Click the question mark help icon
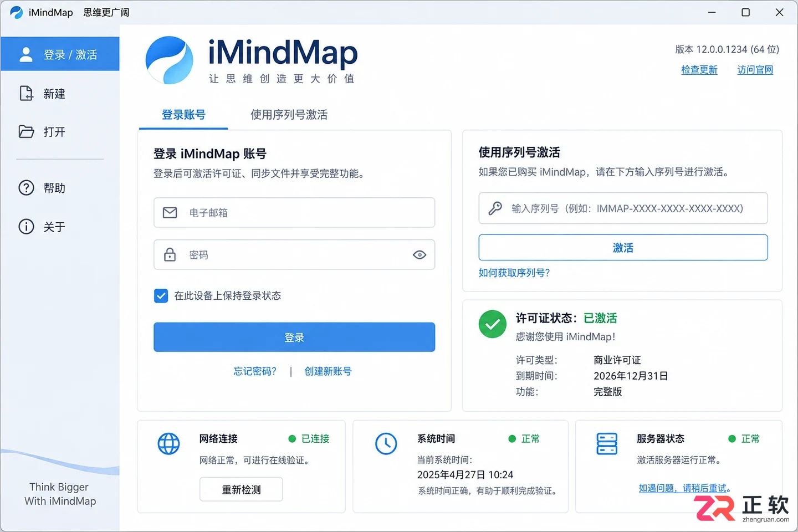798x532 pixels. (x=26, y=188)
